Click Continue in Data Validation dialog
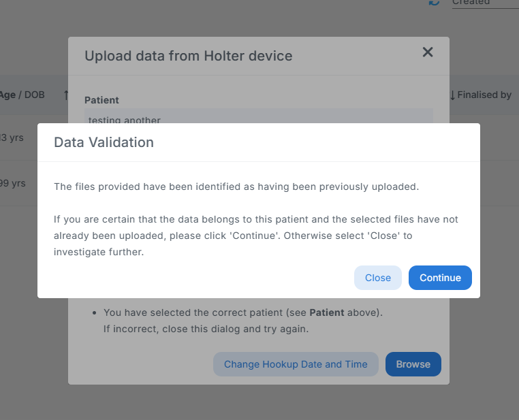The image size is (519, 420). (440, 278)
